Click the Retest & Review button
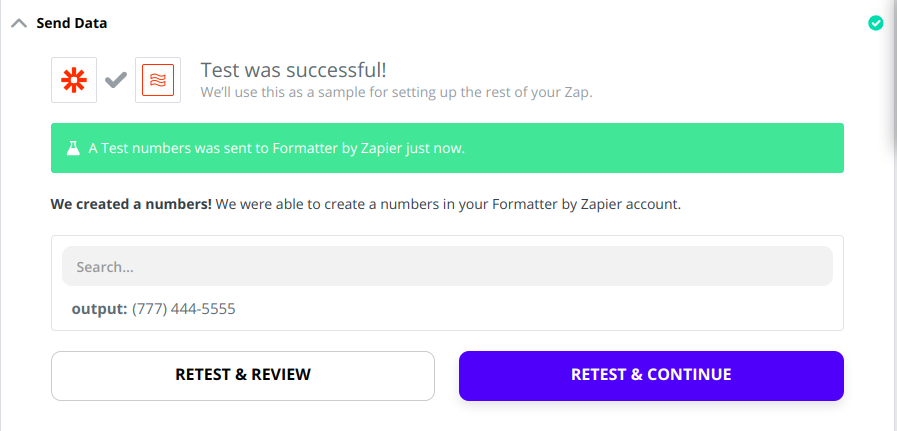Image resolution: width=897 pixels, height=431 pixels. [x=243, y=375]
